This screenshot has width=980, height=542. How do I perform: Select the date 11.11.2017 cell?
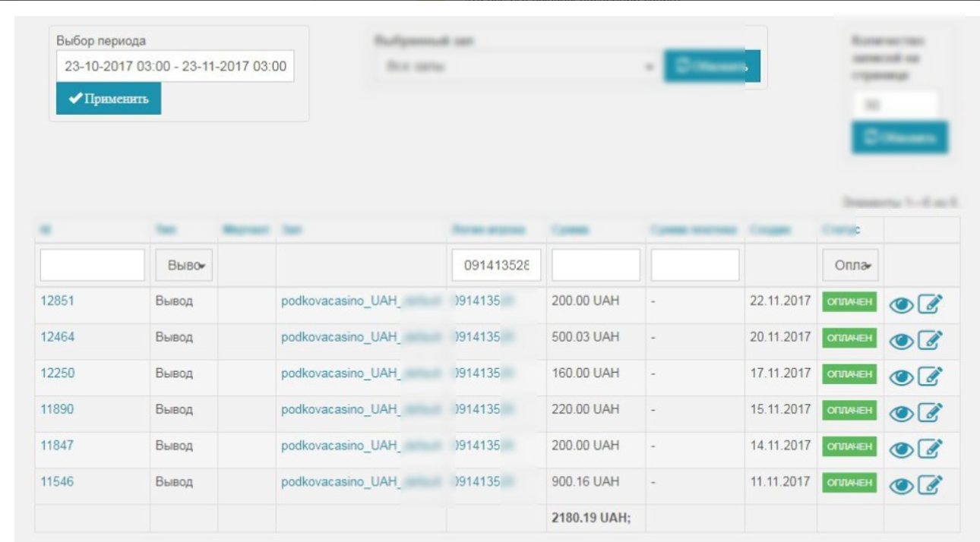(780, 482)
